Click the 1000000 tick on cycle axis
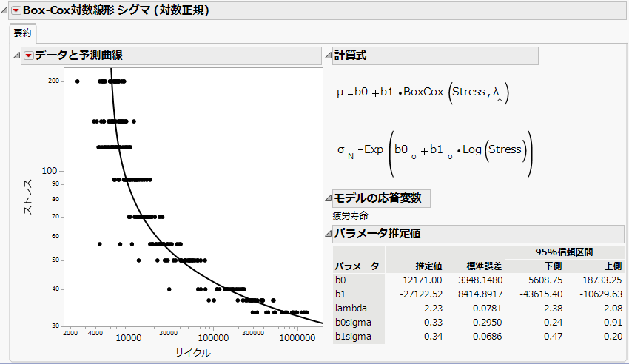The width and height of the screenshot is (629, 364). click(x=297, y=338)
